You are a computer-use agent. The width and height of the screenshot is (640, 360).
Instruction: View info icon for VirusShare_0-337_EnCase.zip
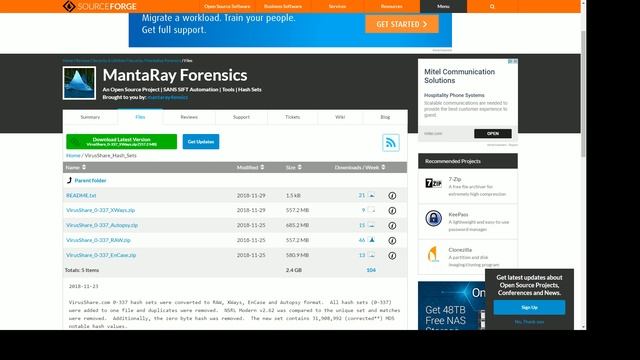[x=392, y=256]
